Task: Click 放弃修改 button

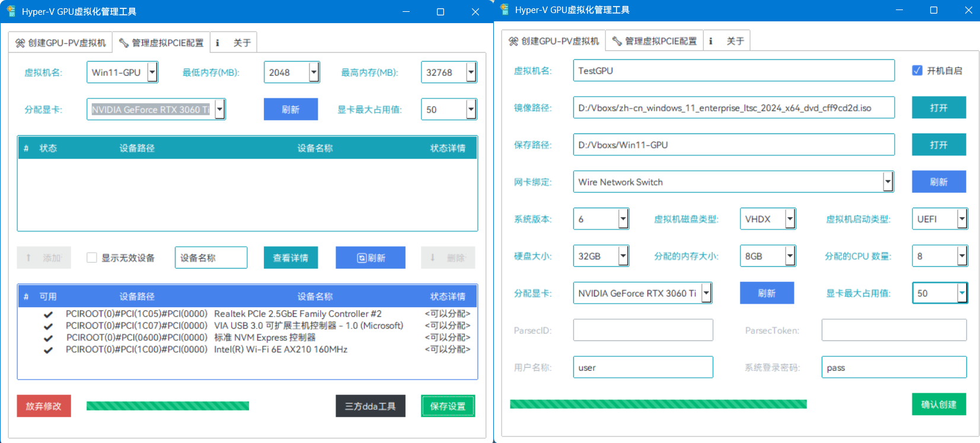Action: (x=44, y=406)
